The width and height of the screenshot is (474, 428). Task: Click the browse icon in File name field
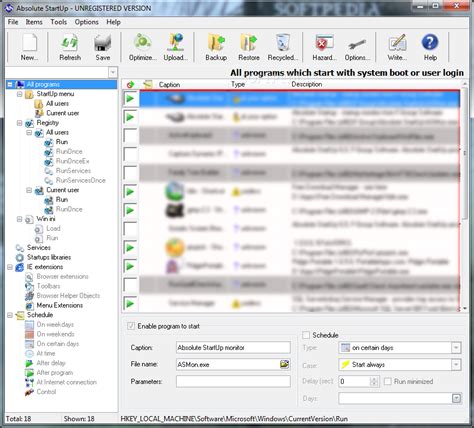pos(284,364)
